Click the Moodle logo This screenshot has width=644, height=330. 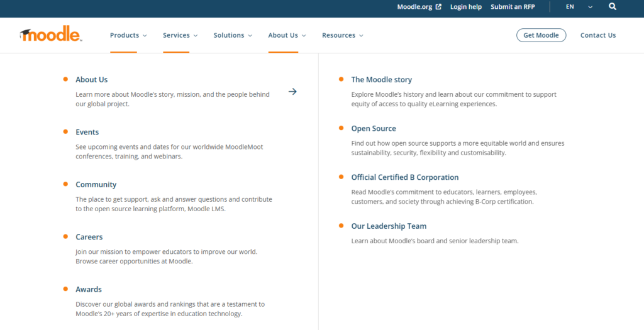point(51,34)
